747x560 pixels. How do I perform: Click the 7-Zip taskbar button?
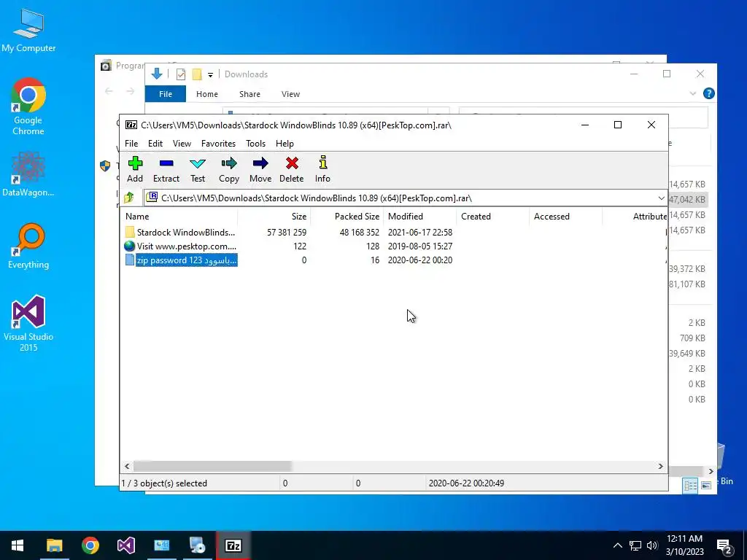[233, 545]
